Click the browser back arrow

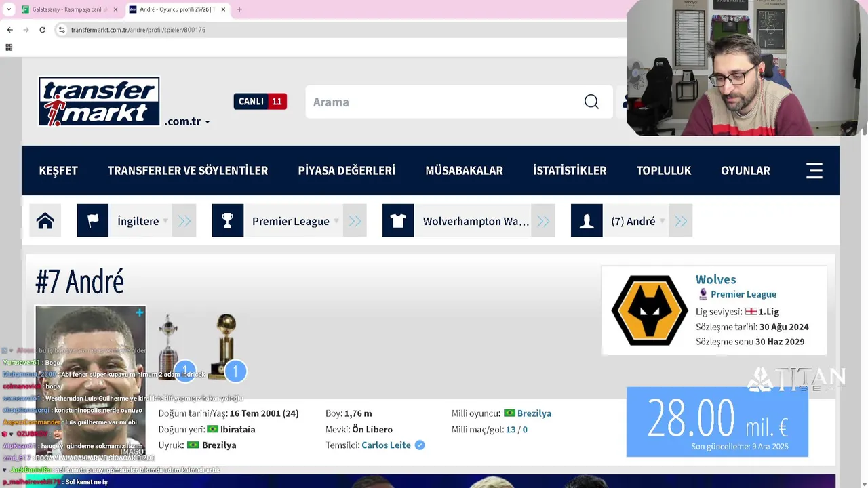click(x=9, y=30)
